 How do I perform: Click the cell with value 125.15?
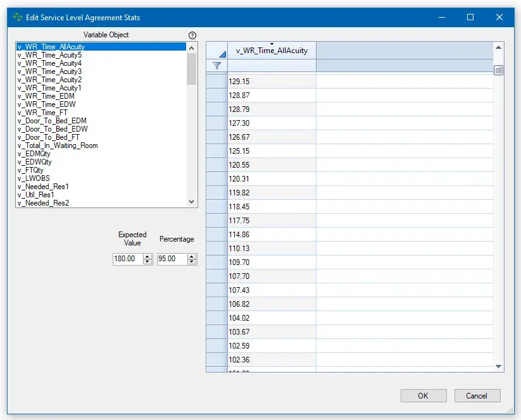point(272,151)
